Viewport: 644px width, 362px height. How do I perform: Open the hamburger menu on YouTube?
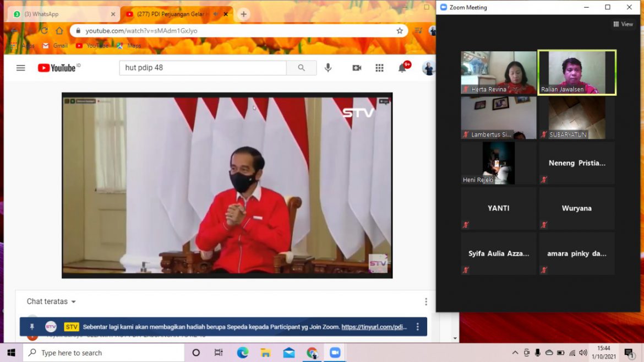coord(21,68)
